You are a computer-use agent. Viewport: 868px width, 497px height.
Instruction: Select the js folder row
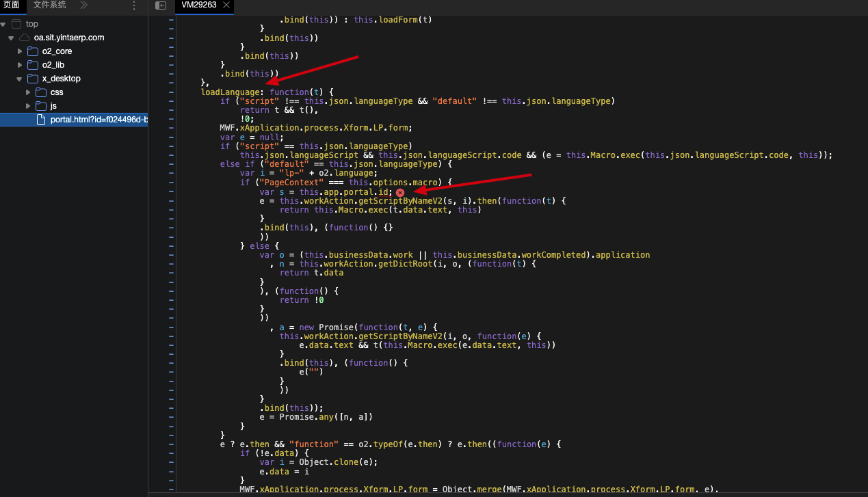tap(74, 106)
